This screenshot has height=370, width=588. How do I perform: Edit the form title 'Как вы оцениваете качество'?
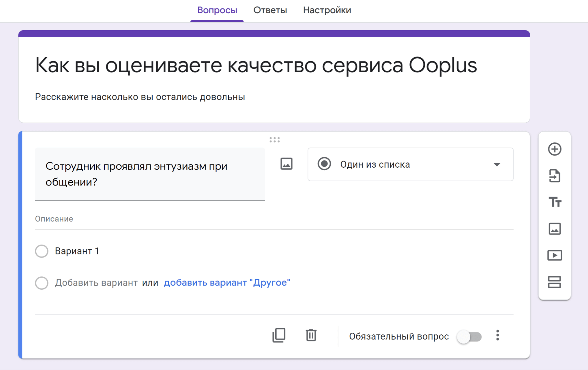(256, 65)
